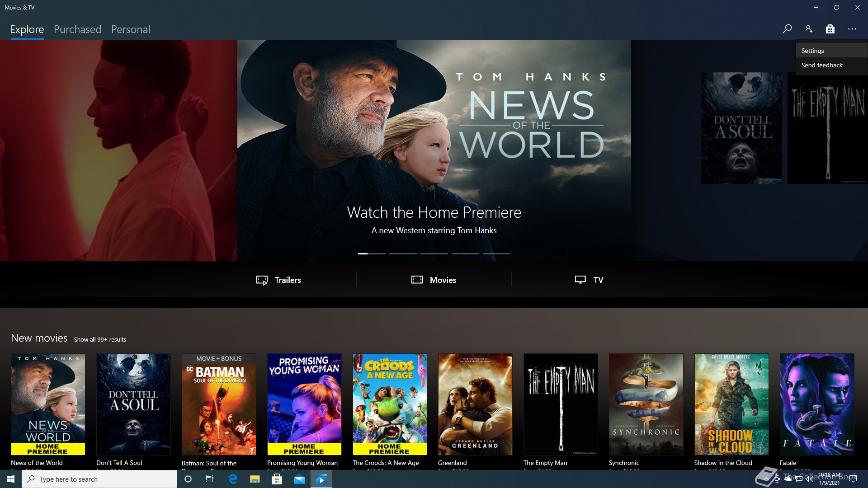Click the 'Shadow in the Cloud' title text
The height and width of the screenshot is (488, 868).
[723, 463]
